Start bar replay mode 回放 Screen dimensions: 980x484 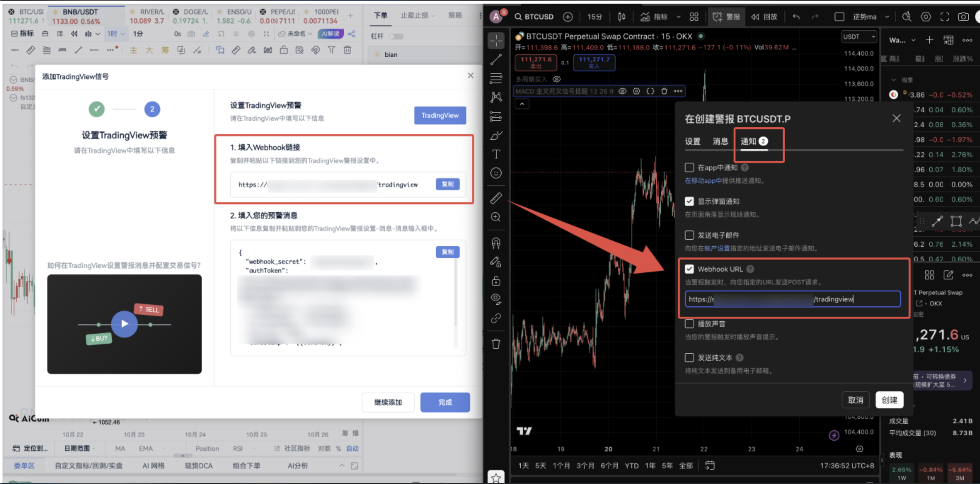(764, 17)
